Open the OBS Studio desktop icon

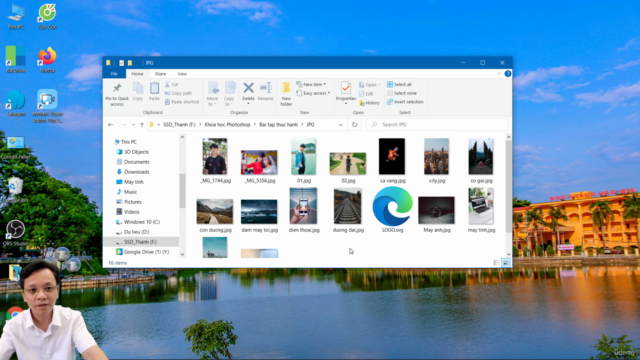click(16, 233)
